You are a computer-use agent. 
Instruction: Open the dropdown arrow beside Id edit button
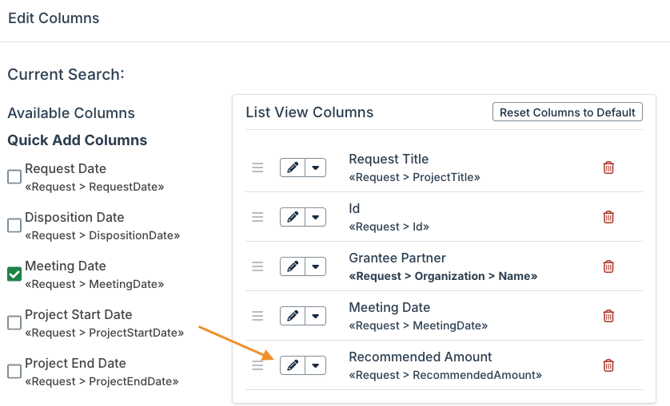tap(316, 217)
